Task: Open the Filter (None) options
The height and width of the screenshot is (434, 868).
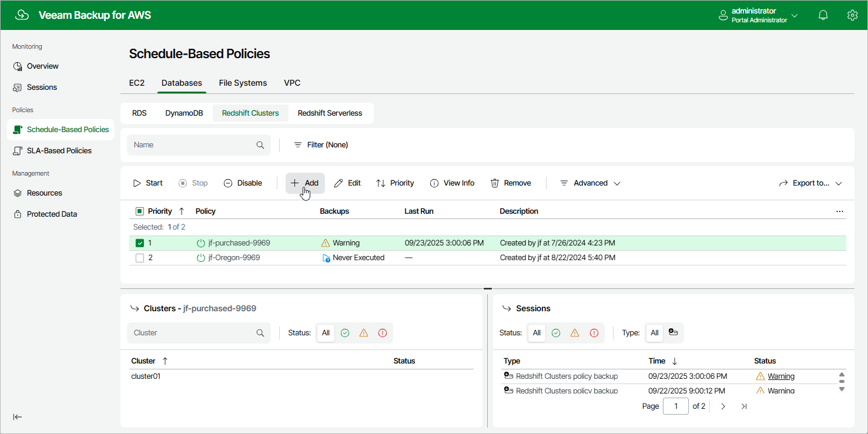Action: [321, 145]
